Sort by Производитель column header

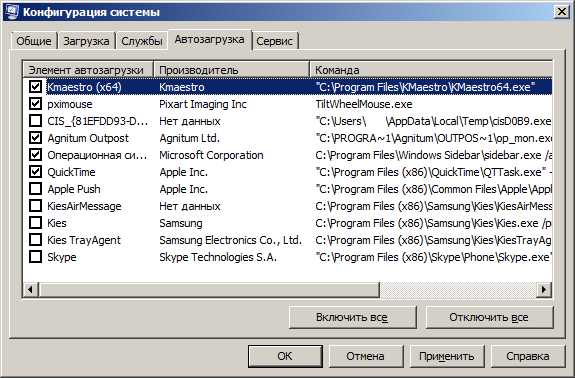pyautogui.click(x=232, y=69)
